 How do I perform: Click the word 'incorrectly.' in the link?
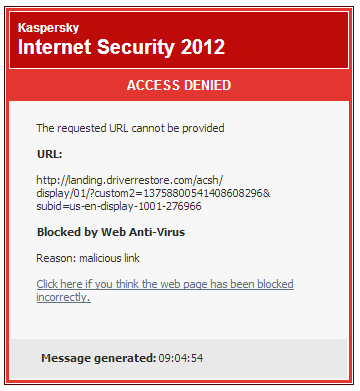click(63, 297)
